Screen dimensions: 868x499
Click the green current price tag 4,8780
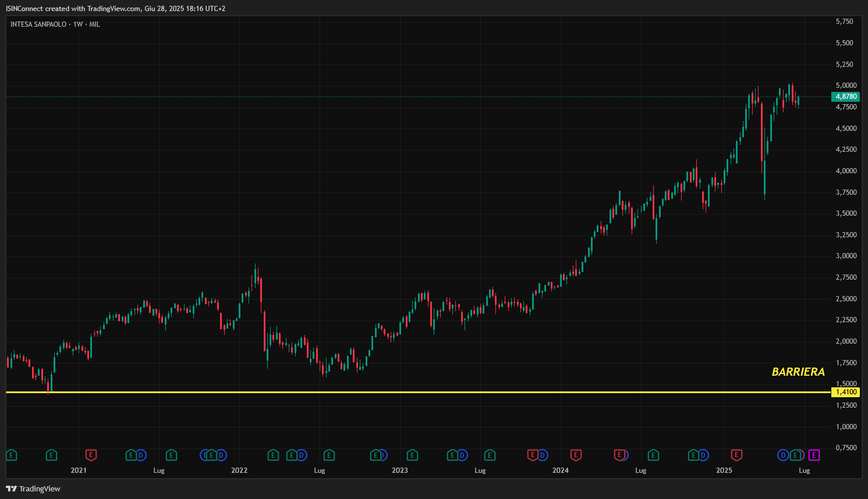846,97
